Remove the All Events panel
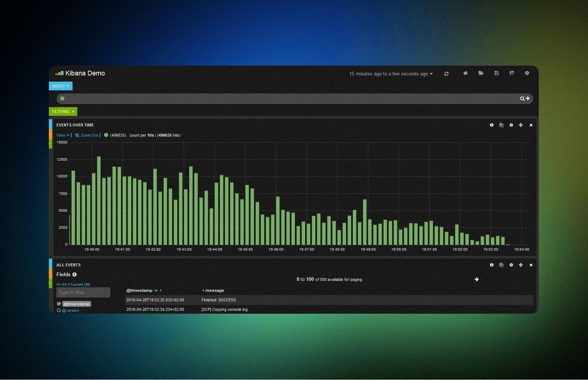This screenshot has height=380, width=588. click(x=531, y=265)
